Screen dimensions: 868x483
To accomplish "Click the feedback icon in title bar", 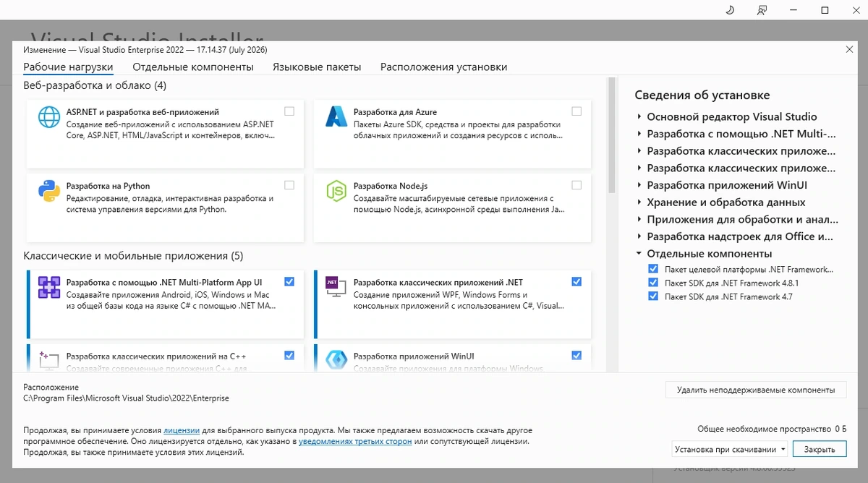I will (x=762, y=10).
